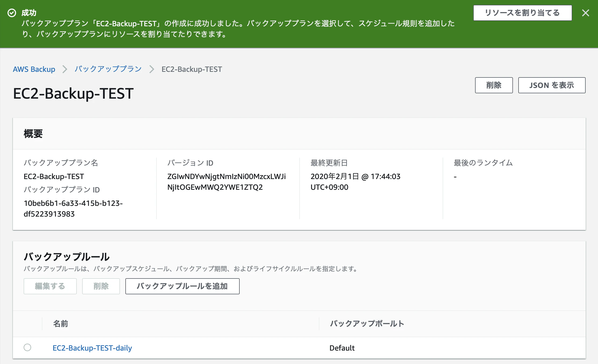Click the success checkmark icon in banner
Screen dimensions: 598x364
pyautogui.click(x=12, y=13)
